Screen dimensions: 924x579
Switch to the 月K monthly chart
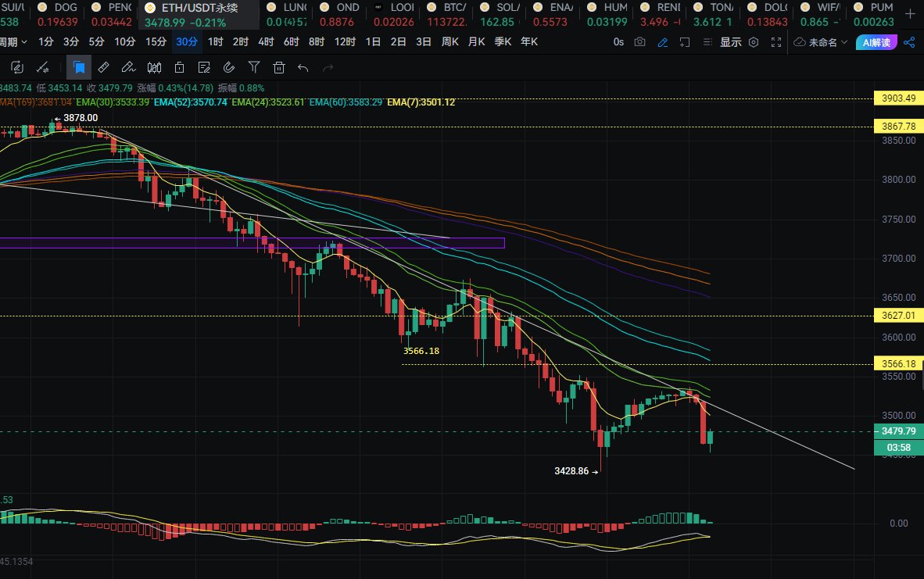click(x=476, y=42)
